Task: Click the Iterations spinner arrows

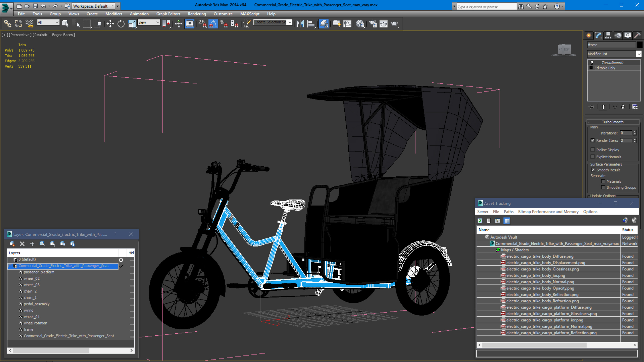Action: tap(635, 133)
